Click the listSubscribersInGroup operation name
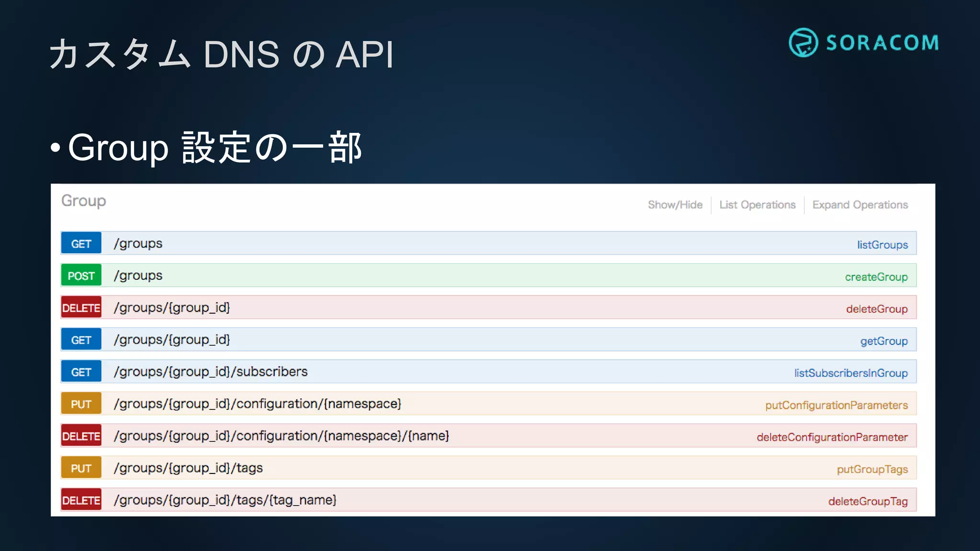Screen dimensions: 980x551 pos(851,373)
